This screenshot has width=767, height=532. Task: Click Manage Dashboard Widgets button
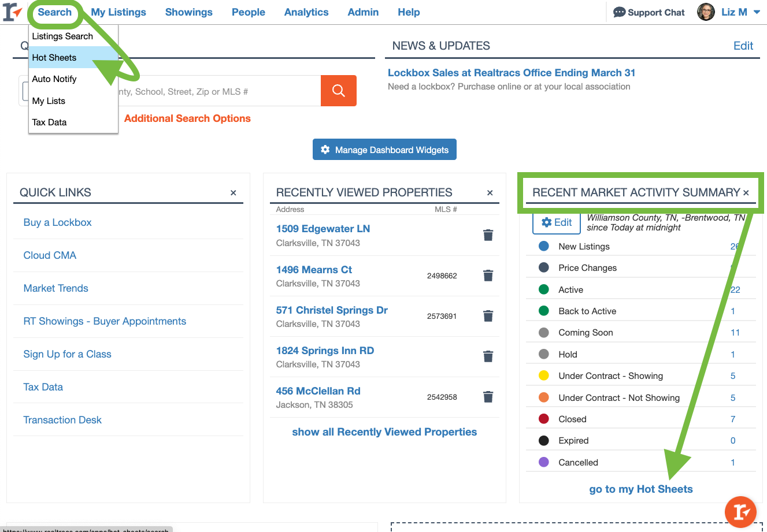(384, 150)
